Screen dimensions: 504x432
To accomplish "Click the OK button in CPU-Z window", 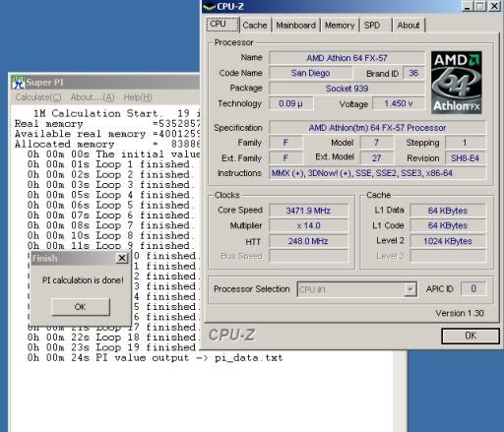I will click(x=471, y=336).
